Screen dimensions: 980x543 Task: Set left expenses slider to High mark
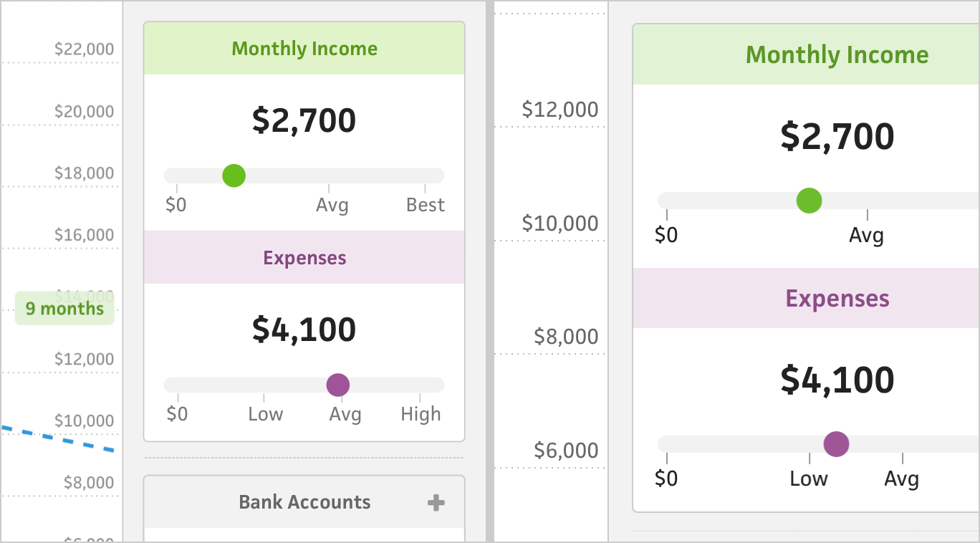coord(420,385)
